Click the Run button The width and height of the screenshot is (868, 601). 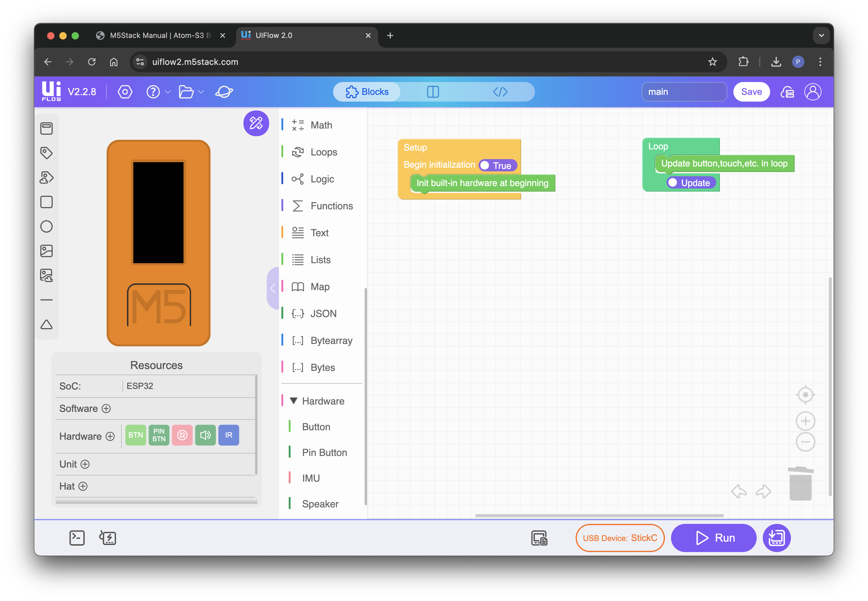714,538
